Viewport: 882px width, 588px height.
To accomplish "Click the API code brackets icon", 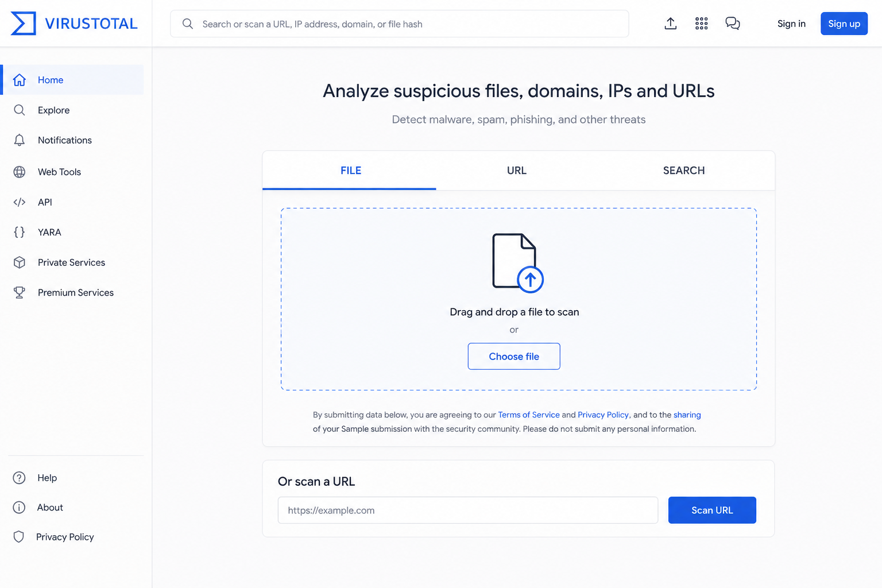I will (x=20, y=202).
